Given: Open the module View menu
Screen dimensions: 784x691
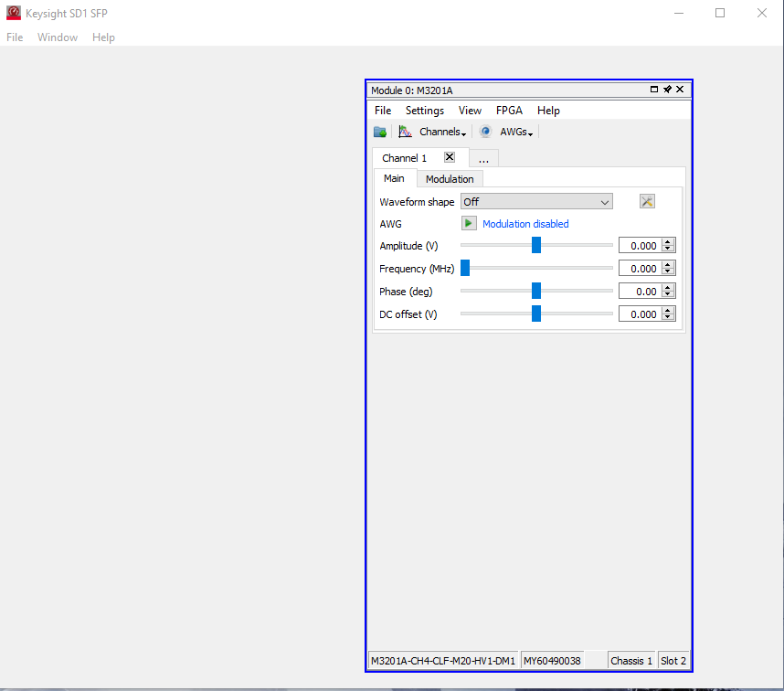Looking at the screenshot, I should pyautogui.click(x=470, y=111).
